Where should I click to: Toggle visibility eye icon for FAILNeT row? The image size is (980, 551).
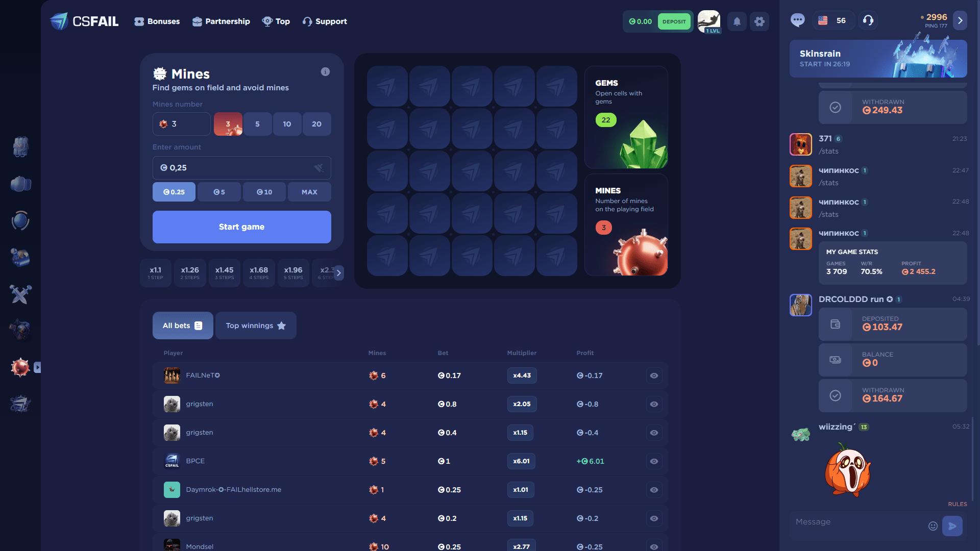pyautogui.click(x=653, y=375)
